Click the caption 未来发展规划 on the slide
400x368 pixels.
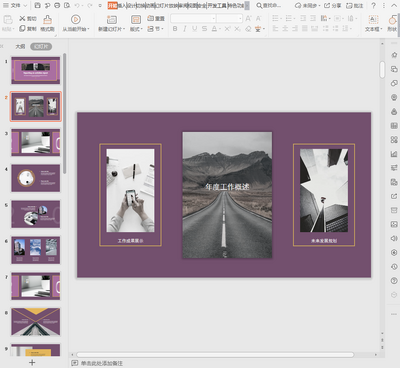coord(324,240)
